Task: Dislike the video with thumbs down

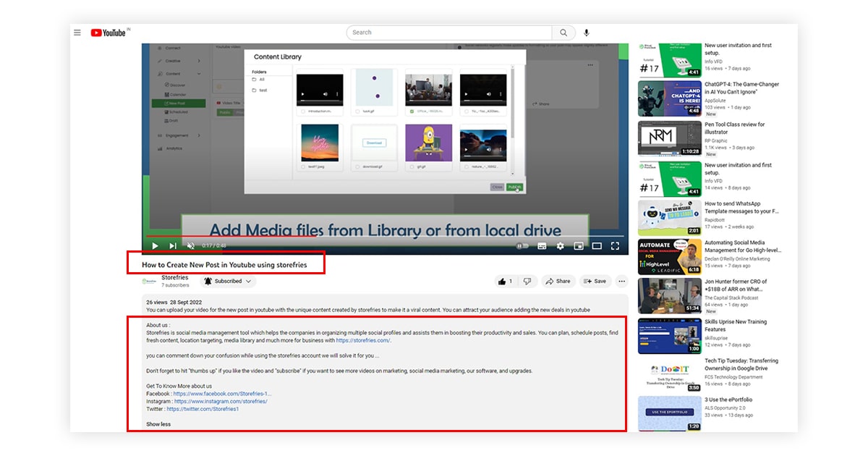Action: point(527,281)
